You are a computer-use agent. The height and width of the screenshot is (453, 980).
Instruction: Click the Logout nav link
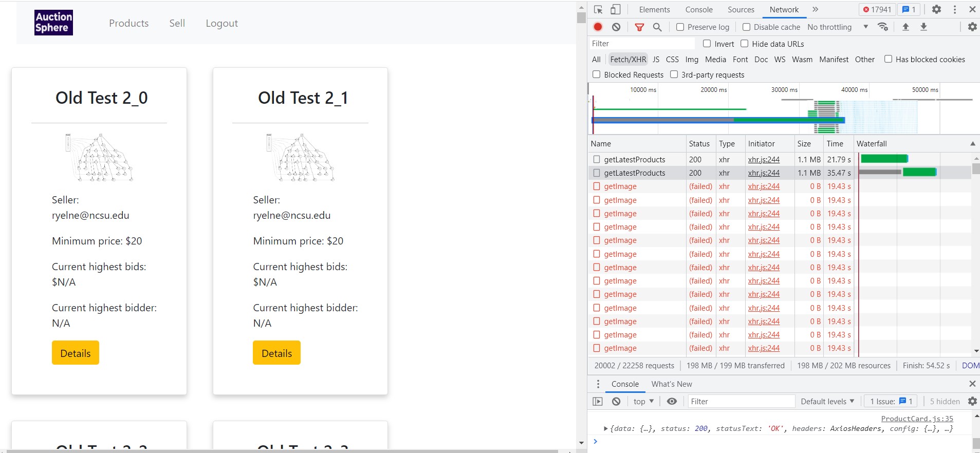coord(222,23)
